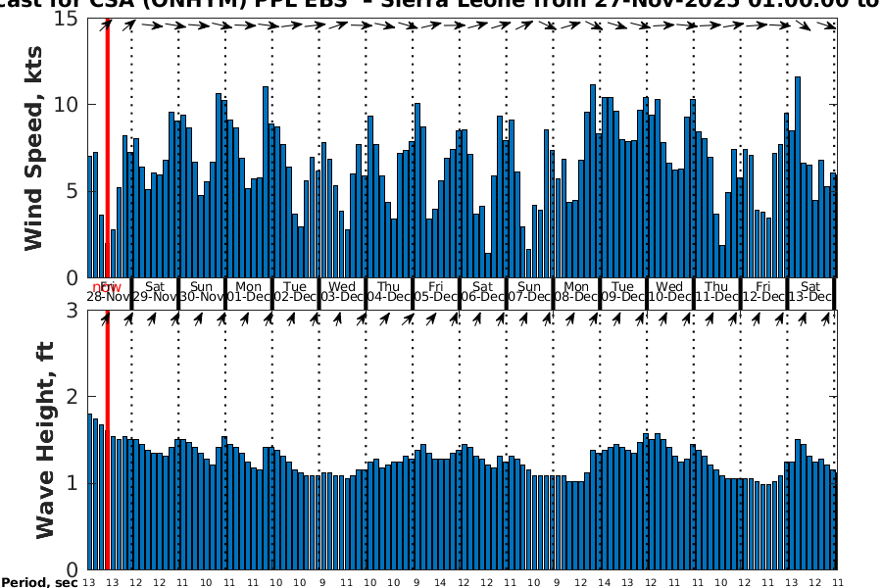Click the 3 tick label on wave height axis
Viewport: 882px width, 588px height.
(73, 311)
